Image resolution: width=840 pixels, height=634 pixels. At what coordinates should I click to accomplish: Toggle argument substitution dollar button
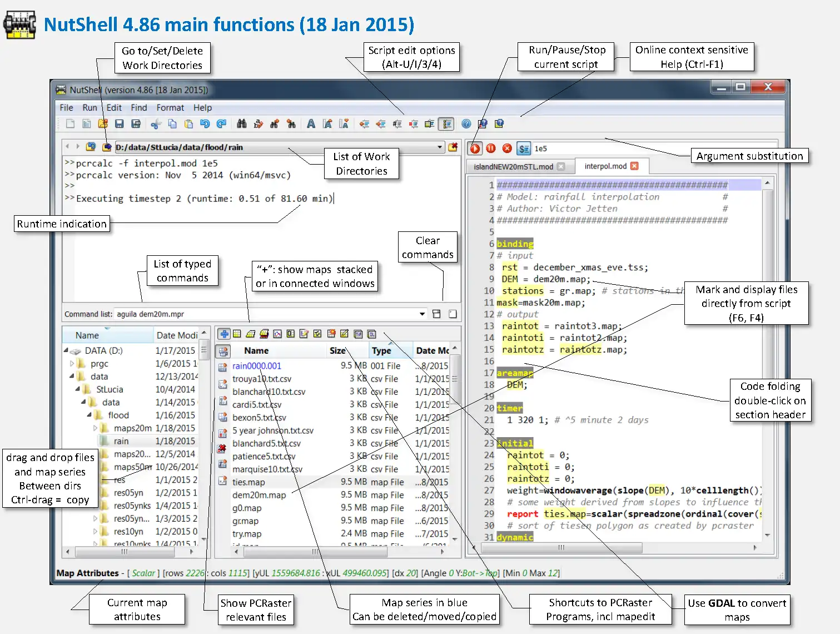[x=524, y=148]
